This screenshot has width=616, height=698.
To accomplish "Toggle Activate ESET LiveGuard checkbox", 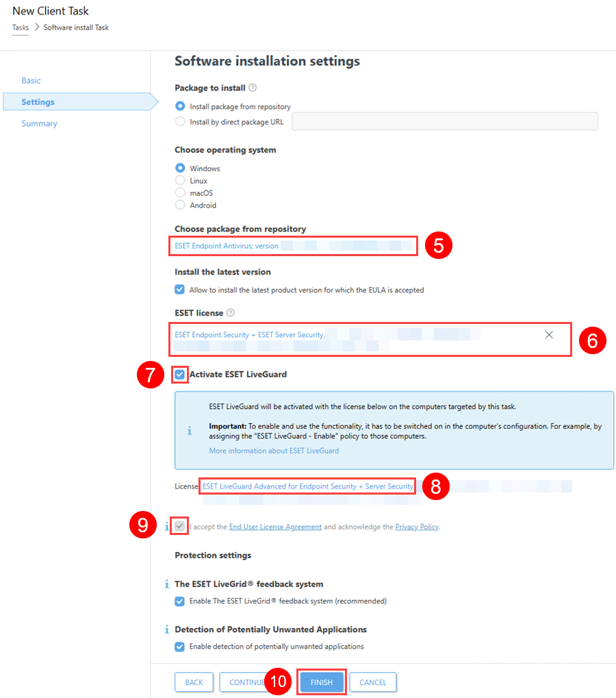I will [x=180, y=375].
